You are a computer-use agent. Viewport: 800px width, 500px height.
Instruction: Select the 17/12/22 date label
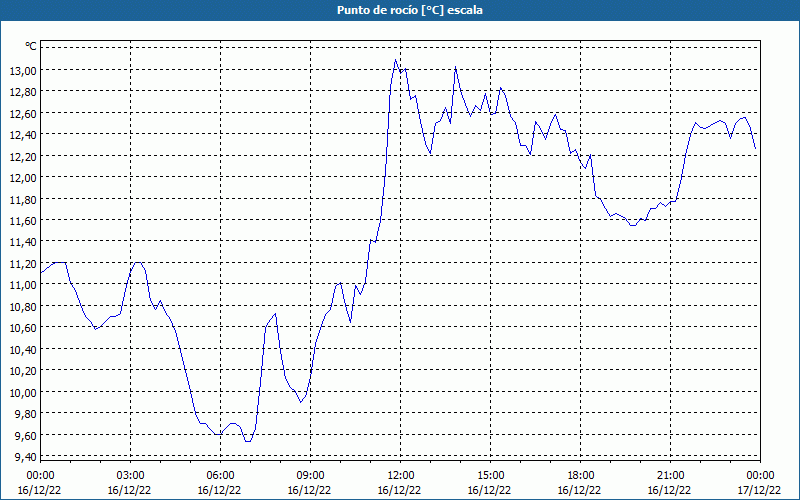759,490
